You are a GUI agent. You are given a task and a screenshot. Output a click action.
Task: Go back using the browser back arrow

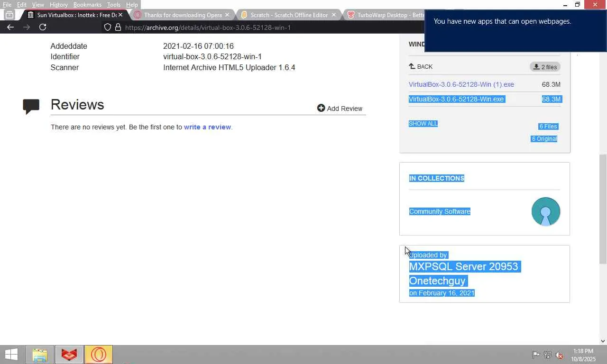coord(10,27)
